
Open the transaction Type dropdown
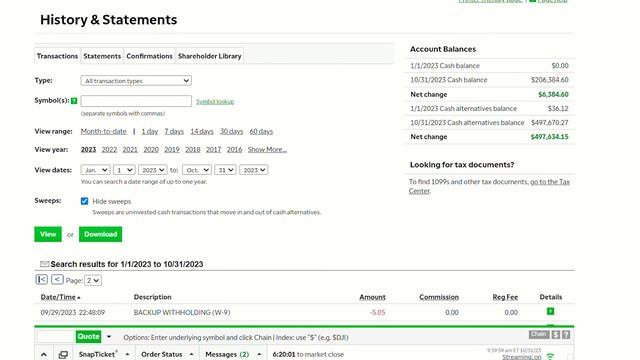tap(136, 80)
